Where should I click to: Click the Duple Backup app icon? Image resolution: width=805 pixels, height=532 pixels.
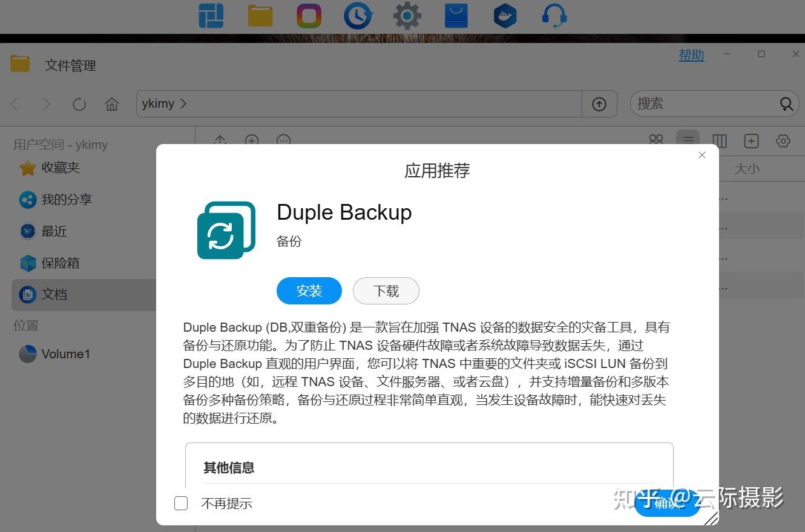pos(226,230)
